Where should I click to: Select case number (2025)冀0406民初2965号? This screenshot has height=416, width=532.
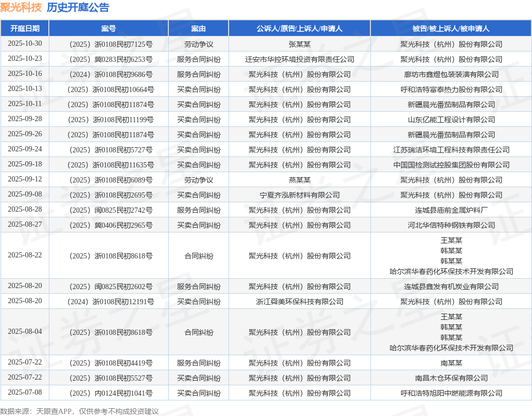coord(111,225)
